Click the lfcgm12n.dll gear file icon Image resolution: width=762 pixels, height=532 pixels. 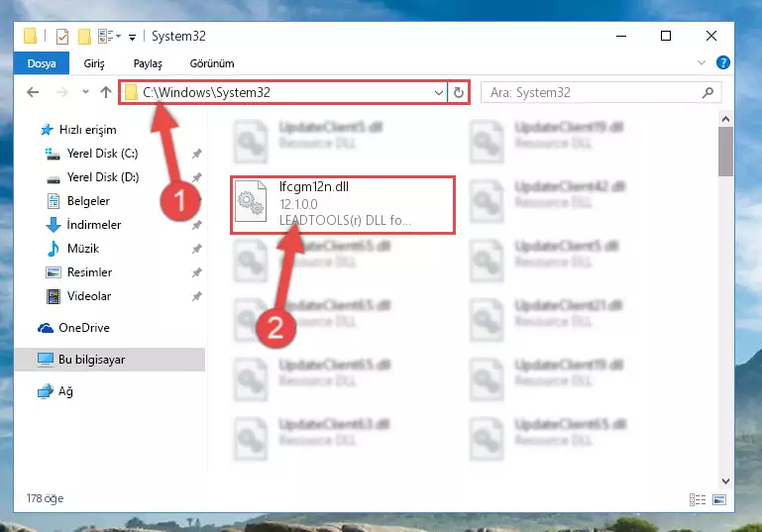pos(252,201)
